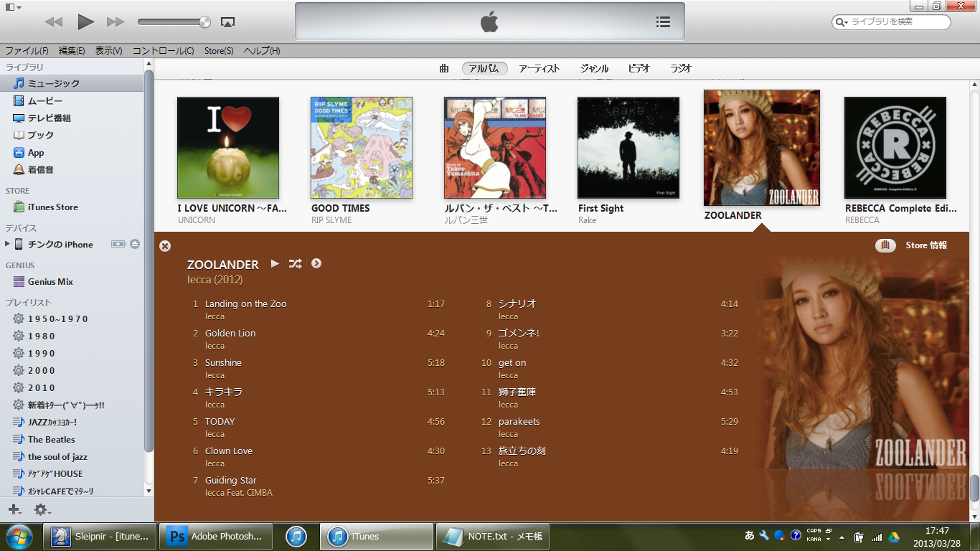
Task: Select the I LOVE UNICORN album cover
Action: (228, 148)
